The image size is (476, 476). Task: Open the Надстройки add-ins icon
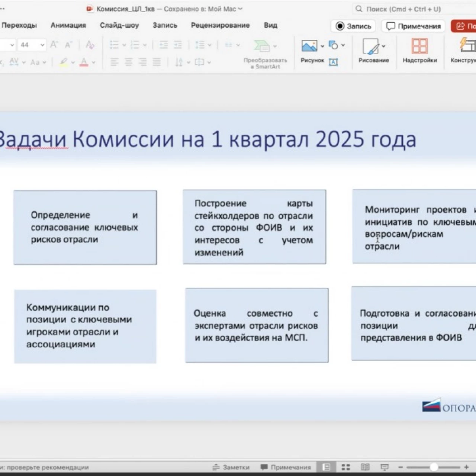pyautogui.click(x=419, y=46)
